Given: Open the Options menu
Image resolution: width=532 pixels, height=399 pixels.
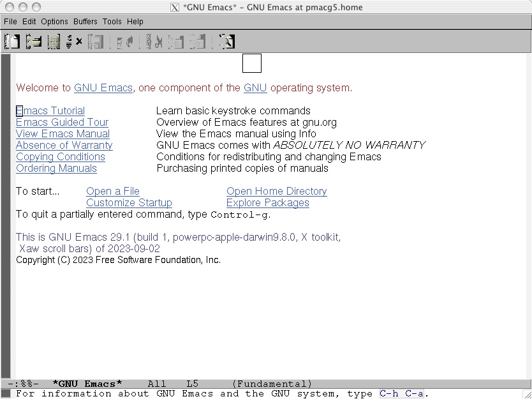Looking at the screenshot, I should [x=54, y=22].
